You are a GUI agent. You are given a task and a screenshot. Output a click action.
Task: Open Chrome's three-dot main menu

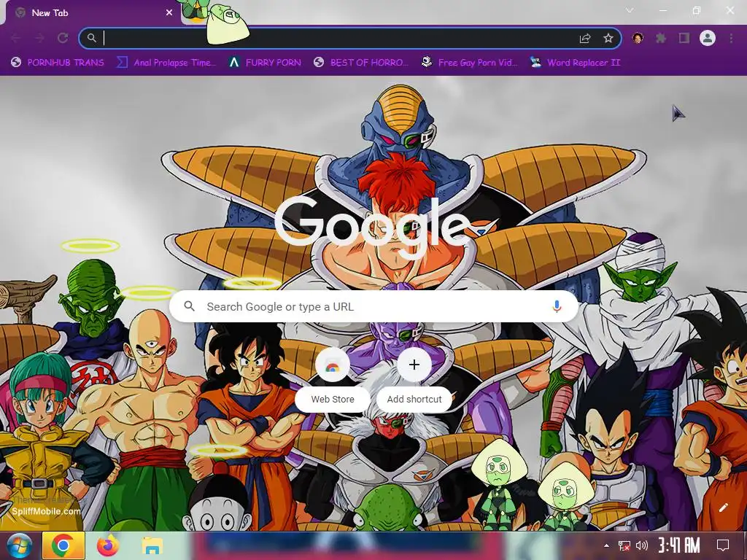(x=731, y=38)
